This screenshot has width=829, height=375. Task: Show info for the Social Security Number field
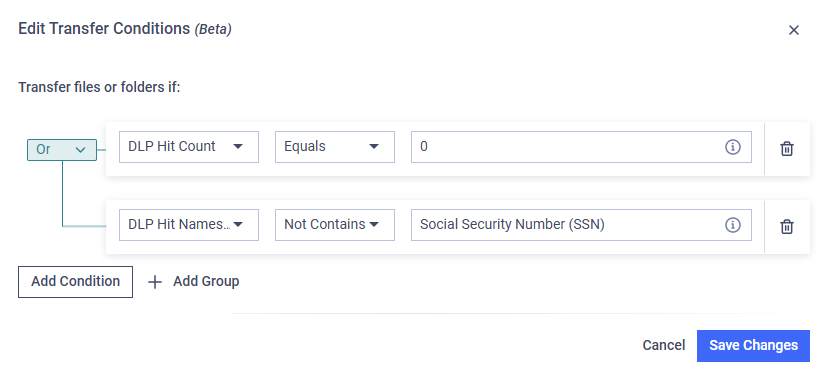click(732, 225)
